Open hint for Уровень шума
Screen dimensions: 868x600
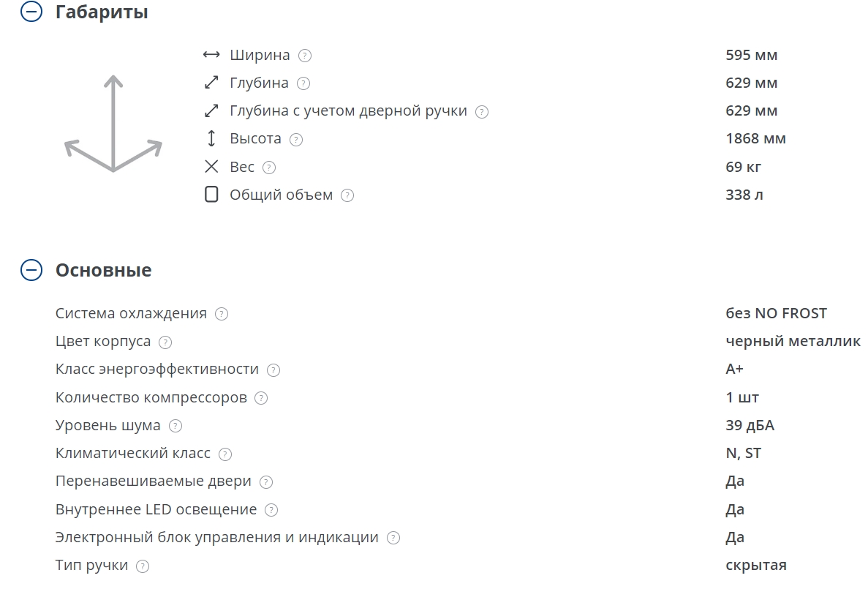point(175,426)
